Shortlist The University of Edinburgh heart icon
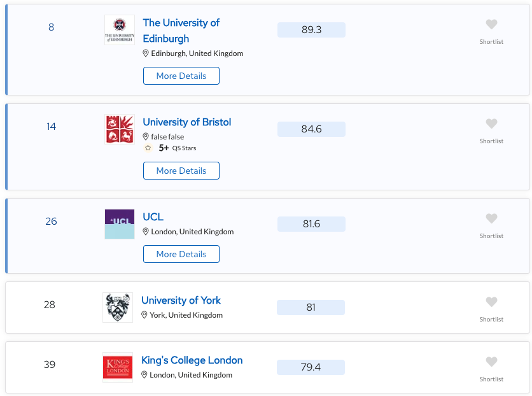 491,24
